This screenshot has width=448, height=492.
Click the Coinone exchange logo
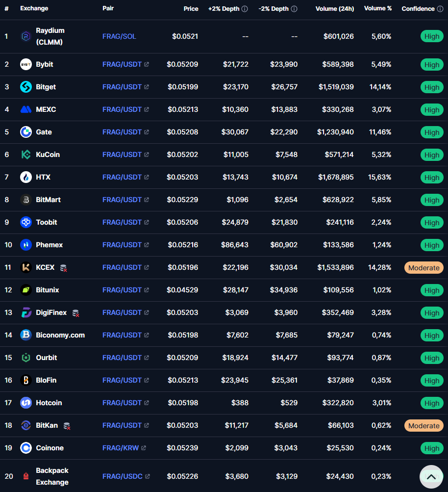click(25, 448)
